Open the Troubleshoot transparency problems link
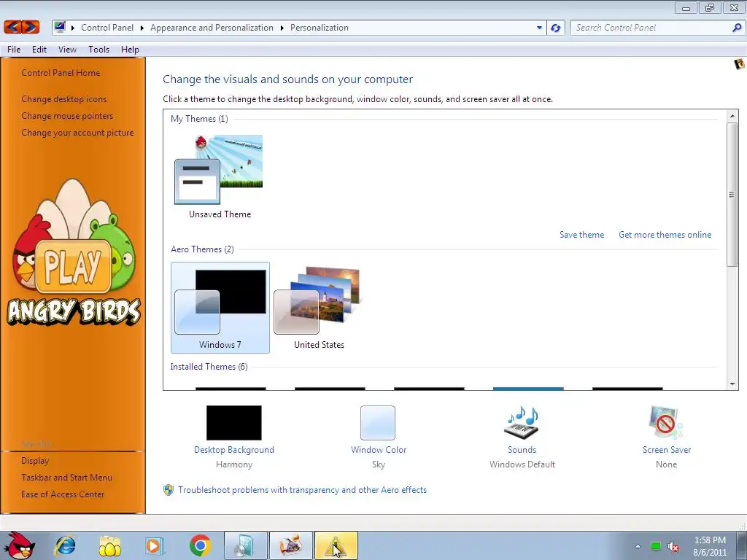This screenshot has width=747, height=560. (x=302, y=490)
